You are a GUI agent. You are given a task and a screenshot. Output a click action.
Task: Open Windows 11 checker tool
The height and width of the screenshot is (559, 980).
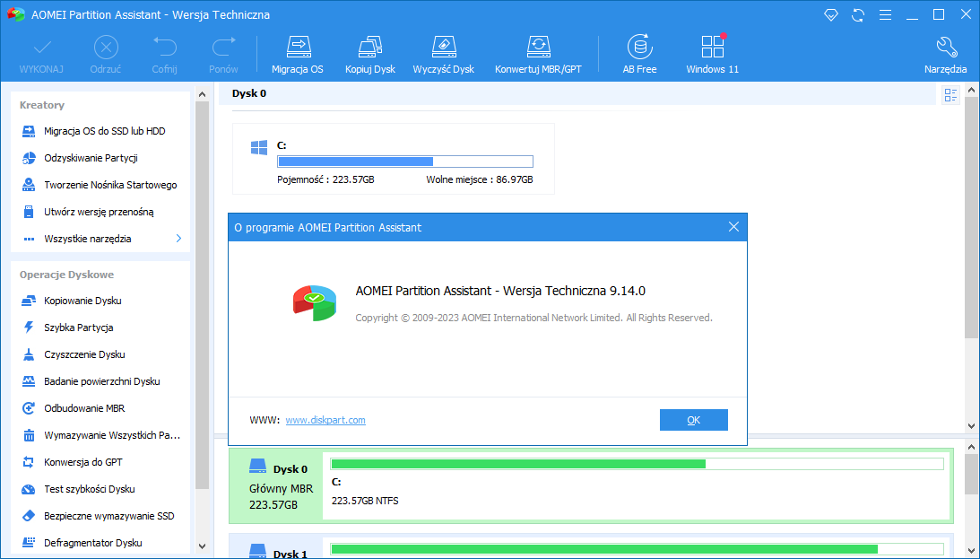712,55
